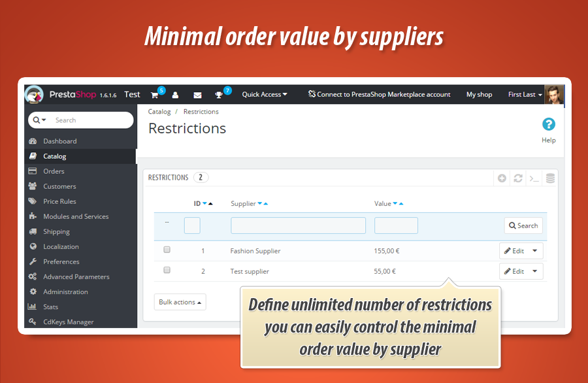This screenshot has width=588, height=383.
Task: Click the Help question mark icon
Action: tap(549, 124)
